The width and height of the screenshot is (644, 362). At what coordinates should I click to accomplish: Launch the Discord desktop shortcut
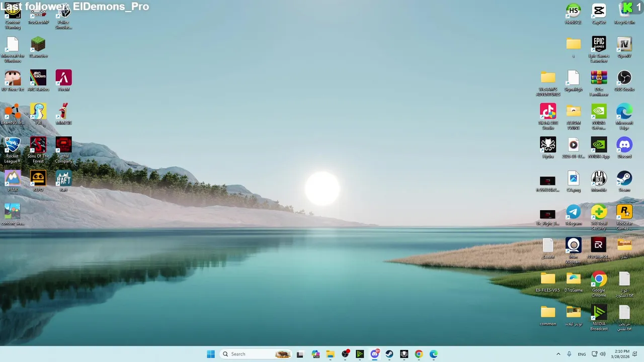[x=624, y=148]
